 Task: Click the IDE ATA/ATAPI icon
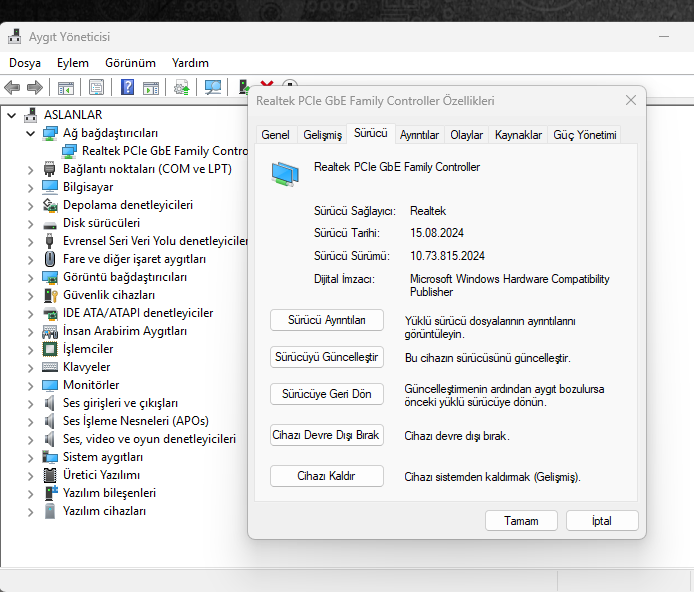[x=50, y=313]
